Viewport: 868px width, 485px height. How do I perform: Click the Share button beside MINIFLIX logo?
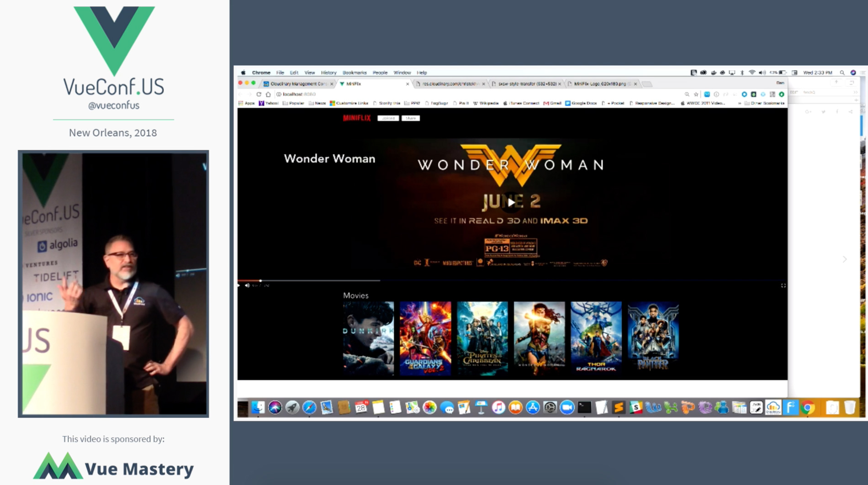tap(411, 118)
